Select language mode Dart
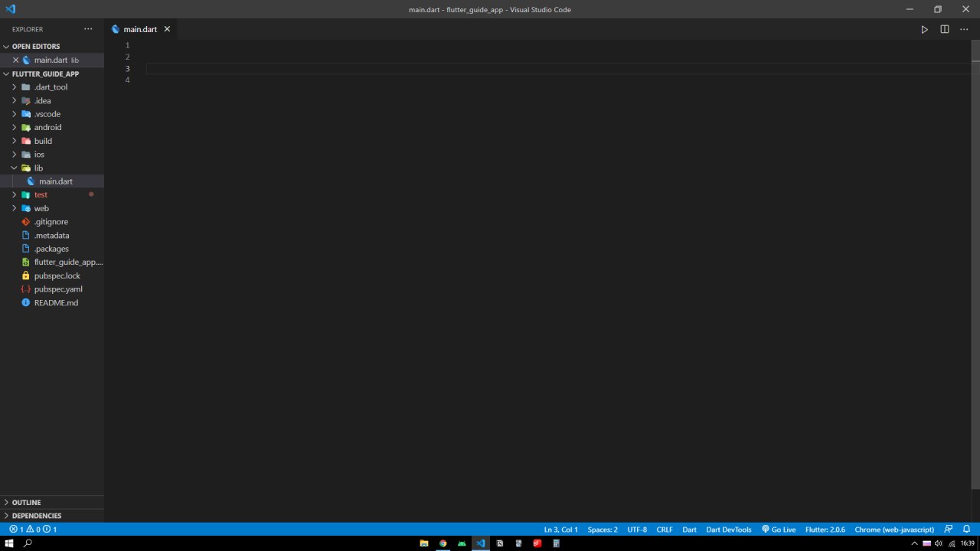980x551 pixels. click(690, 530)
